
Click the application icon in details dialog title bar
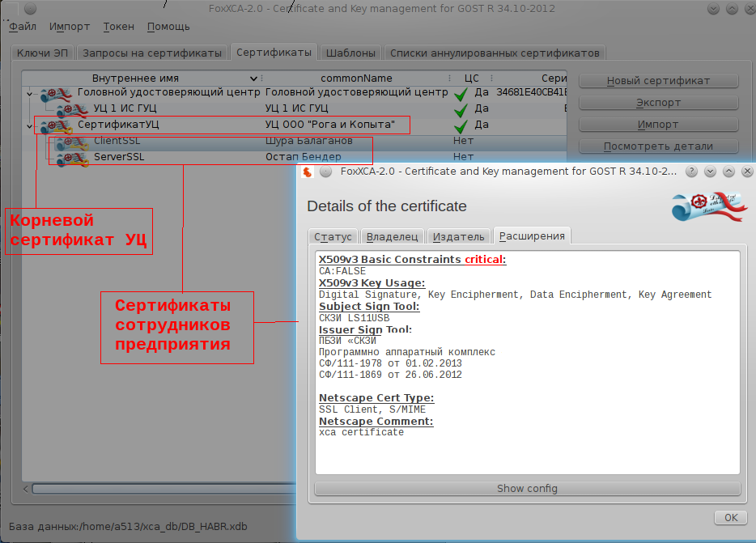click(307, 172)
